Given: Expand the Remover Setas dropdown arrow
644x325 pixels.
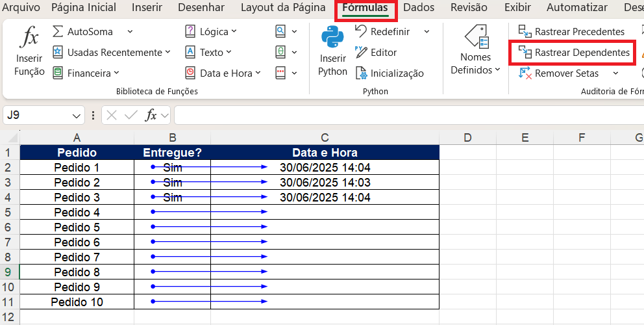Looking at the screenshot, I should click(x=615, y=73).
